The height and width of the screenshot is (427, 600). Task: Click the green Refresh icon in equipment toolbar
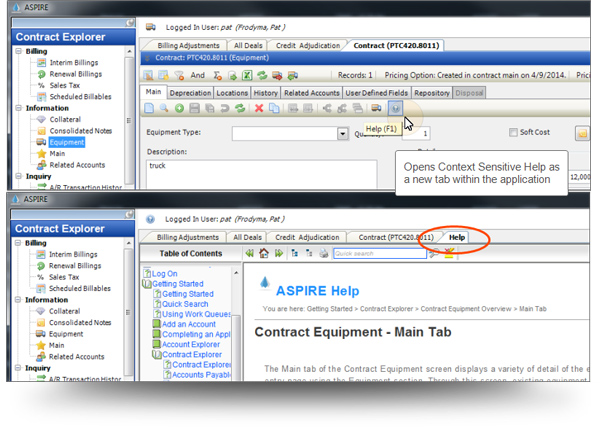pyautogui.click(x=240, y=108)
